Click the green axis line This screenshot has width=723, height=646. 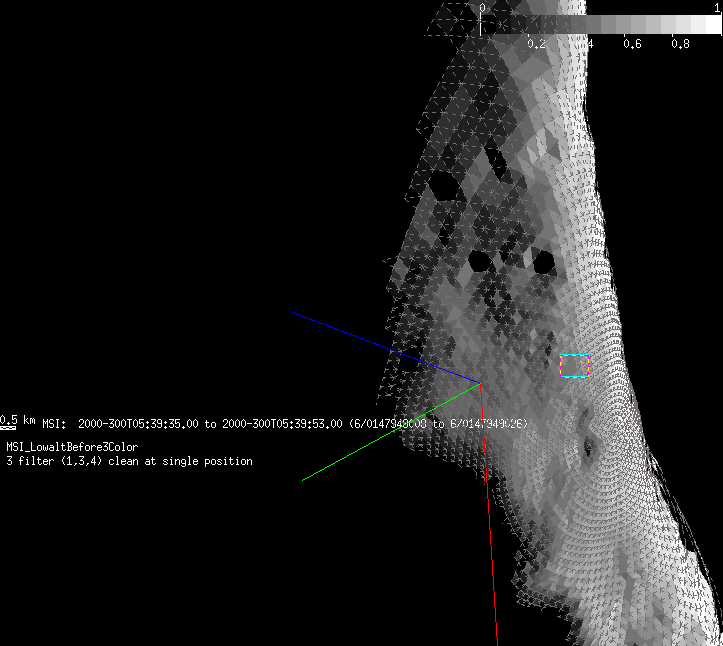pyautogui.click(x=390, y=433)
